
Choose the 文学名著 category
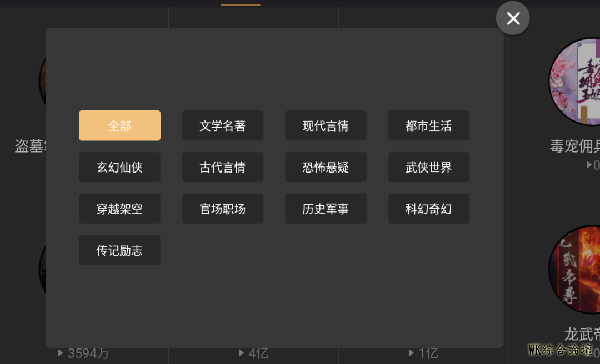tap(222, 125)
